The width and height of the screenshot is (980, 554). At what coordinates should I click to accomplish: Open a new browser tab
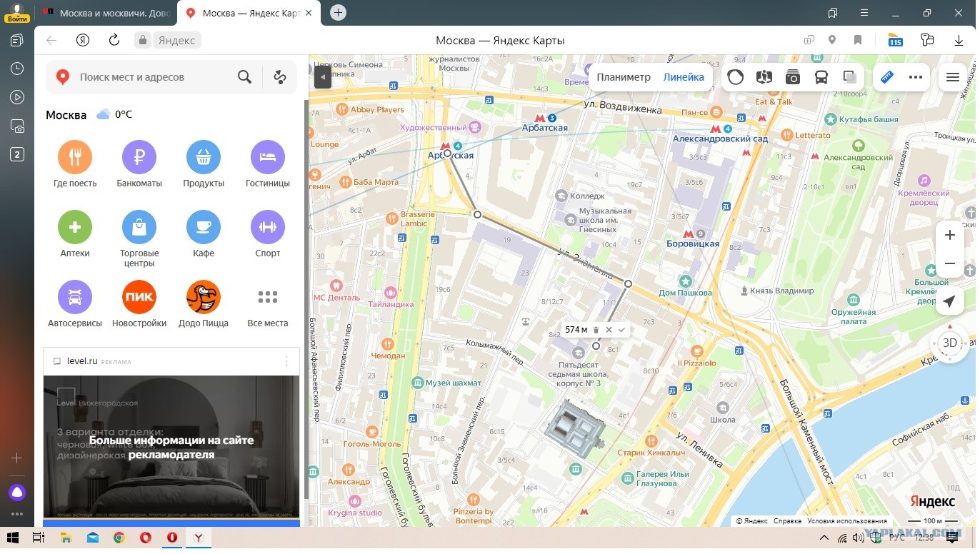click(339, 12)
